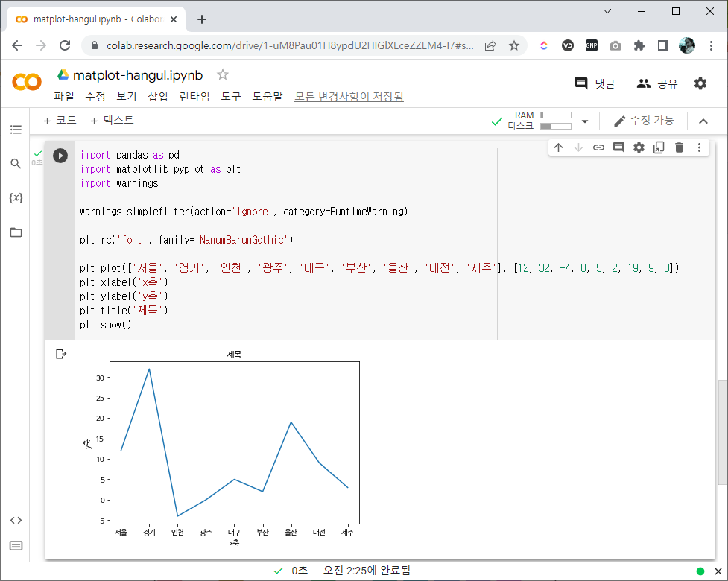Open the 런타임 menu
The image size is (728, 581).
tap(194, 96)
